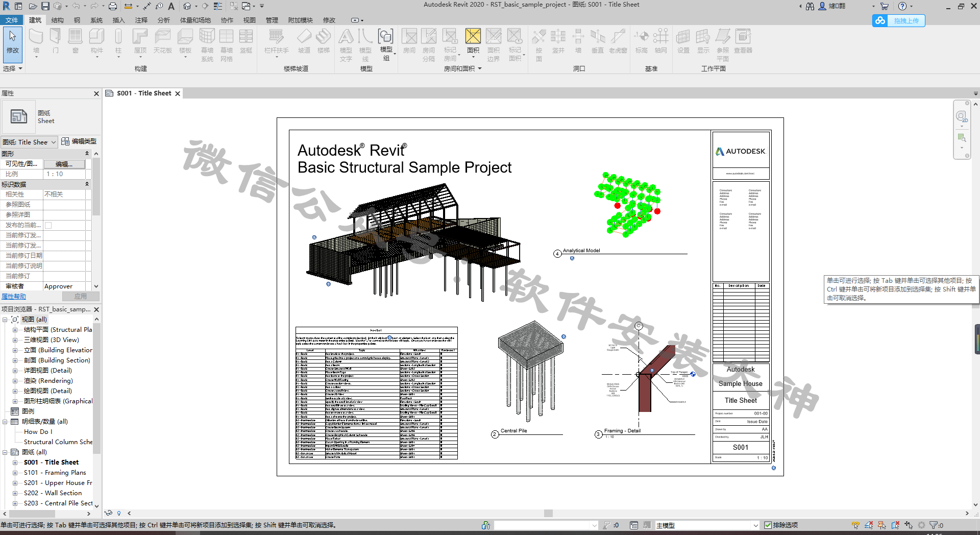Click the drag elements on selection icon
Viewport: 980px width, 535px height.
coord(909,525)
